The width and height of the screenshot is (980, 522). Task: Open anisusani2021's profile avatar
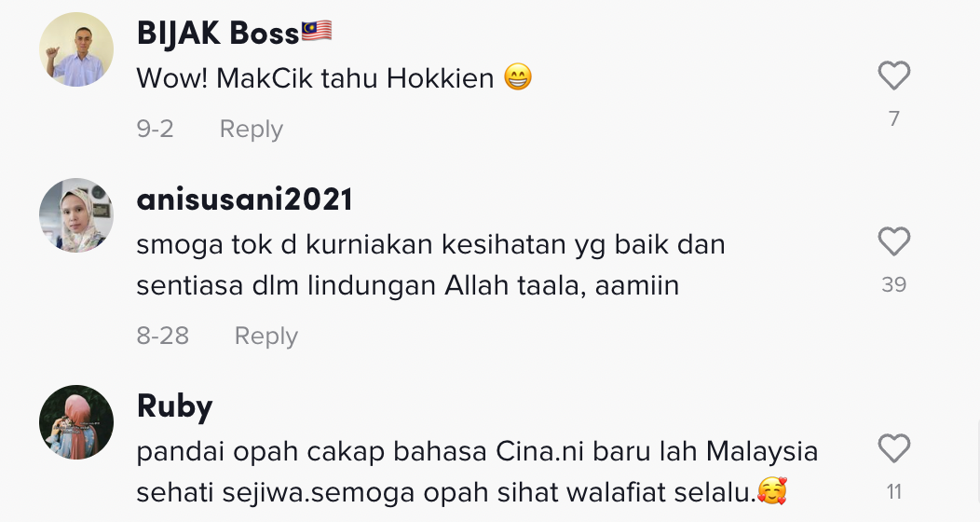pyautogui.click(x=76, y=215)
